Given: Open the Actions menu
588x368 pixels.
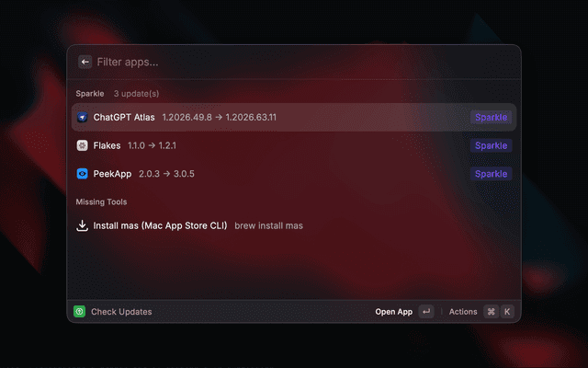Looking at the screenshot, I should pos(463,312).
